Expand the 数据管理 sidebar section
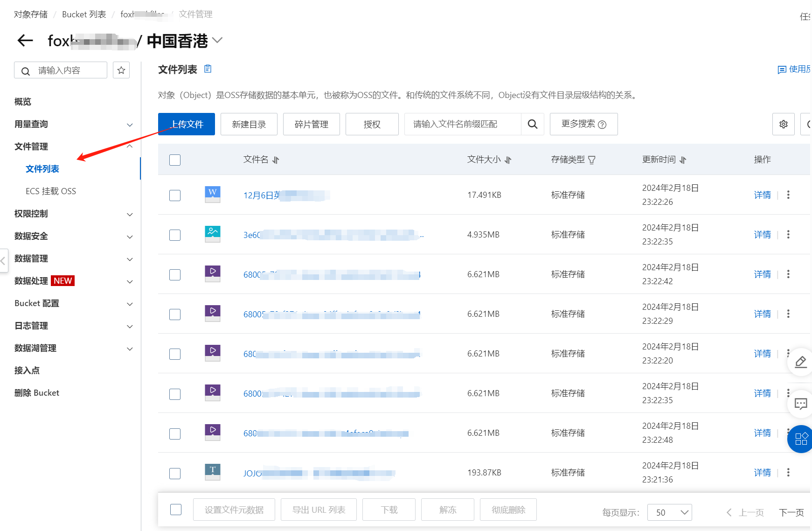The width and height of the screenshot is (812, 531). tap(130, 259)
